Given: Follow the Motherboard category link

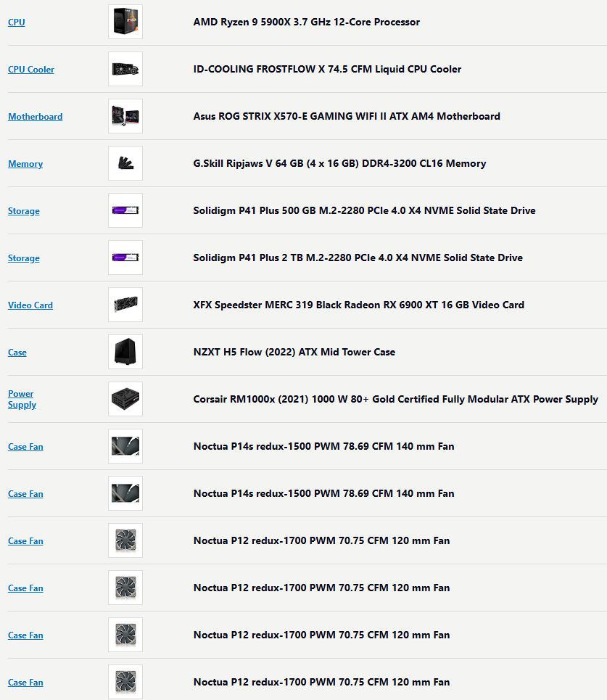Looking at the screenshot, I should point(36,117).
